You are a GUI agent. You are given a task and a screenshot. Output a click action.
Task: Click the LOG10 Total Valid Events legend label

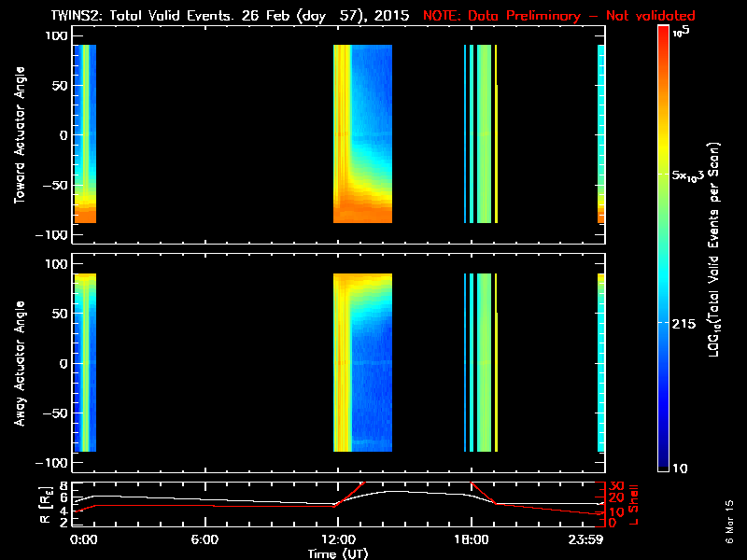pyautogui.click(x=716, y=252)
